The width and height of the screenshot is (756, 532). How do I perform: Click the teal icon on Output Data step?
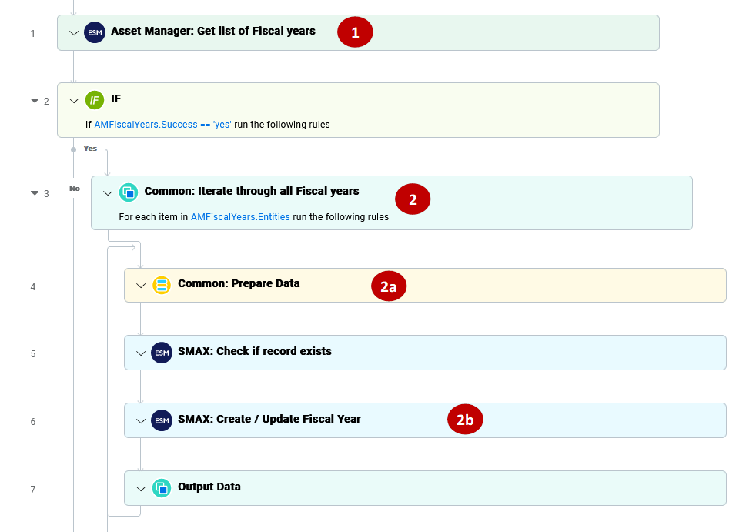162,487
